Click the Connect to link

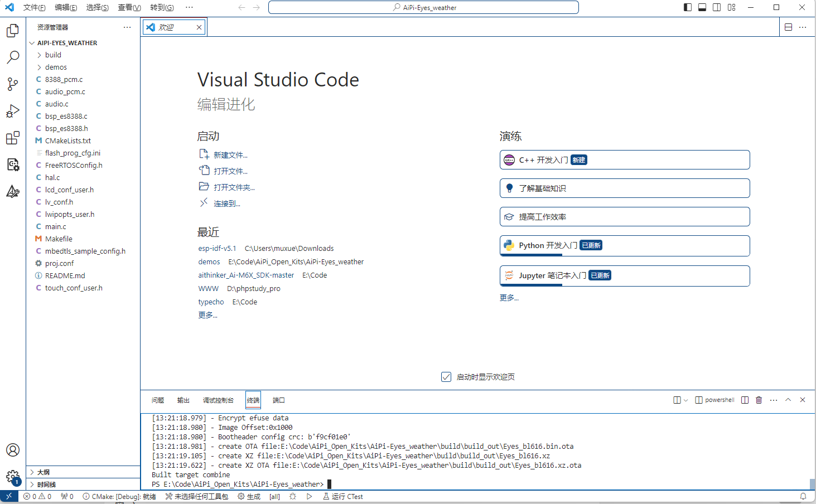(227, 203)
